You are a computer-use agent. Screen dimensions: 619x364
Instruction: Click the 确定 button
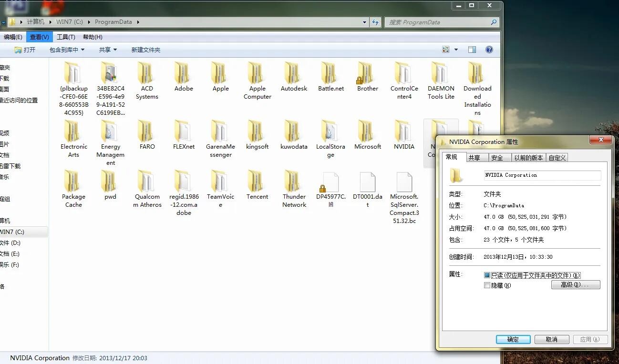(x=513, y=339)
